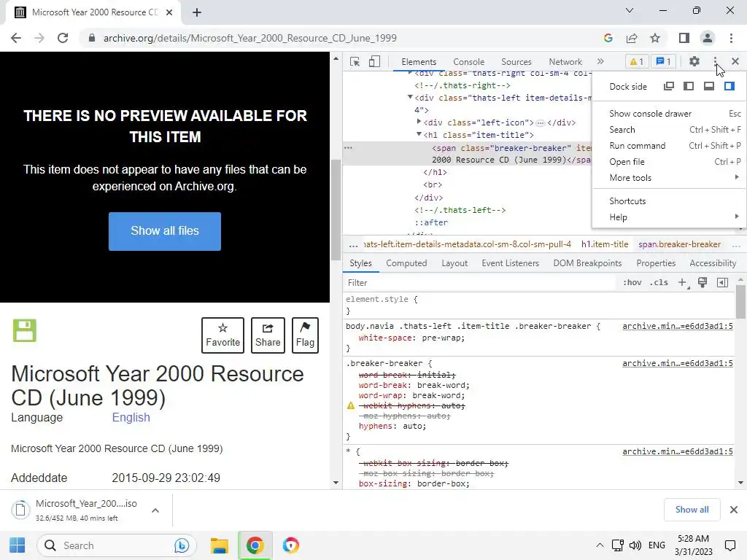
Task: Go back to previous page
Action: click(x=16, y=38)
